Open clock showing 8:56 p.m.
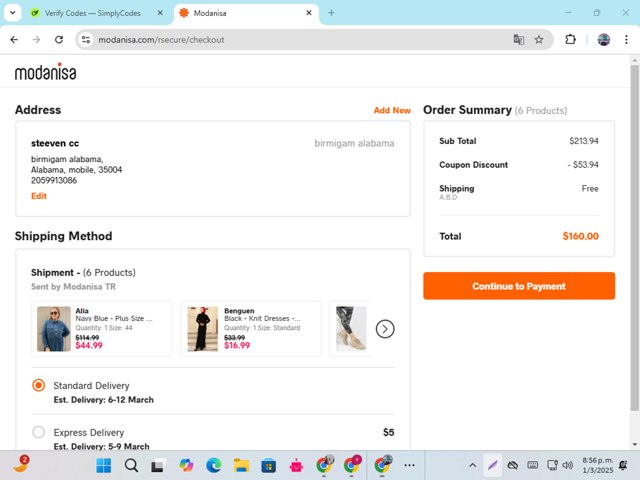 [598, 465]
